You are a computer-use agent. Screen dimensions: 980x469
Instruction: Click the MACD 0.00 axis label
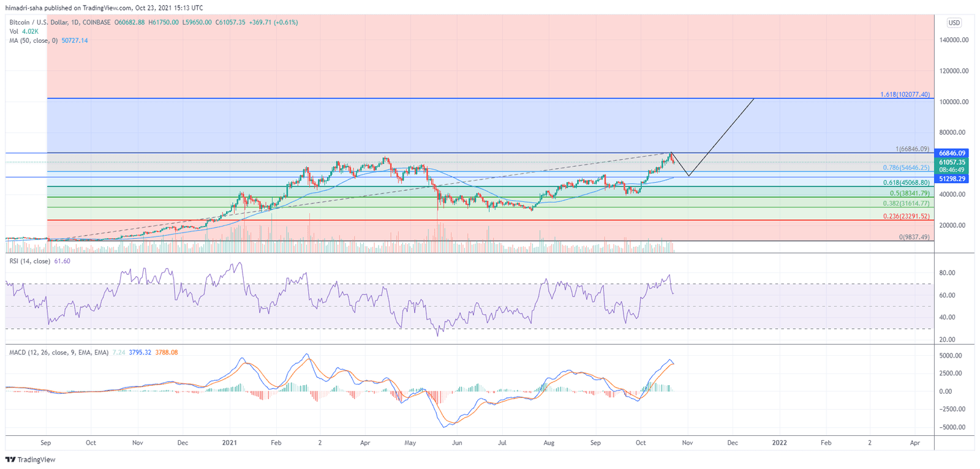pyautogui.click(x=946, y=391)
